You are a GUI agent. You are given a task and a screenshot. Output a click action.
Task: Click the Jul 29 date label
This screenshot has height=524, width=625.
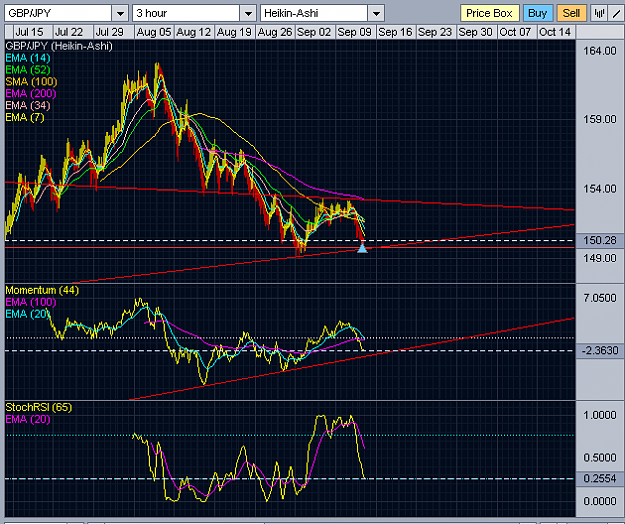(109, 32)
